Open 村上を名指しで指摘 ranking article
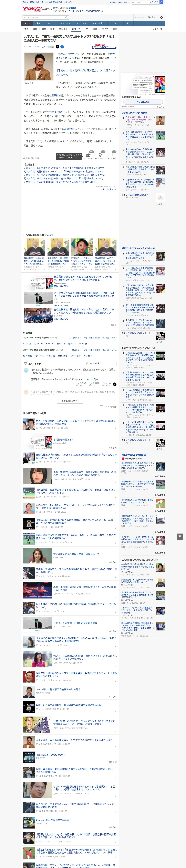 [x=140, y=169]
